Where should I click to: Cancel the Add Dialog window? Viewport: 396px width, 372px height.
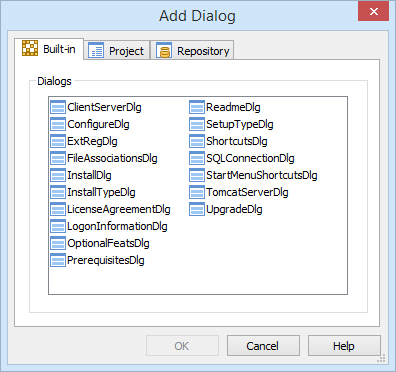pos(263,346)
